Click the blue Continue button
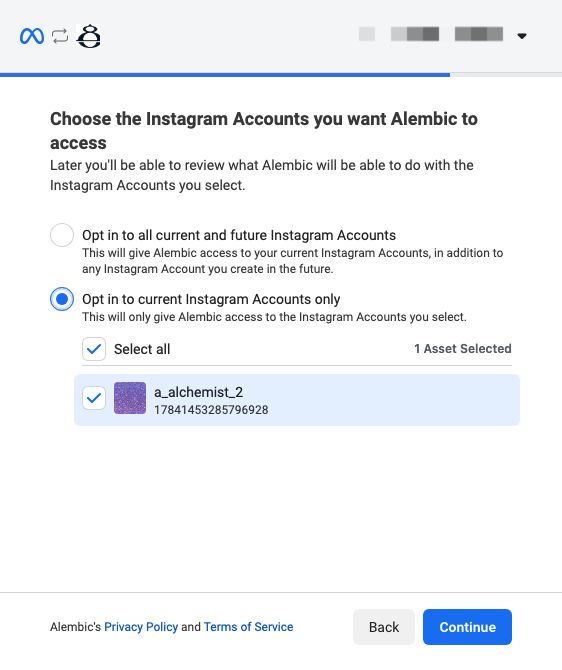The height and width of the screenshot is (670, 562). 468,627
